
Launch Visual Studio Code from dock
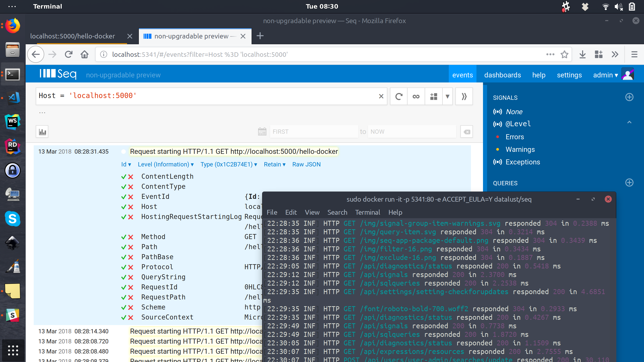coord(13,98)
